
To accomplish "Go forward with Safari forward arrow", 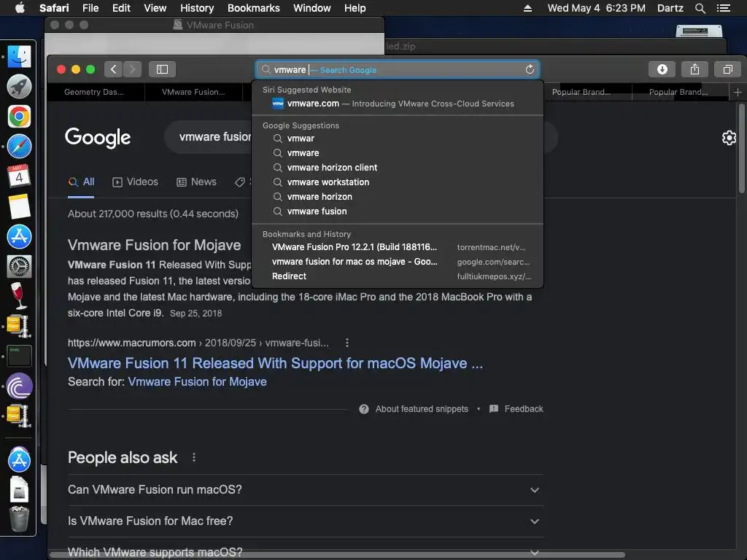I will tap(133, 69).
